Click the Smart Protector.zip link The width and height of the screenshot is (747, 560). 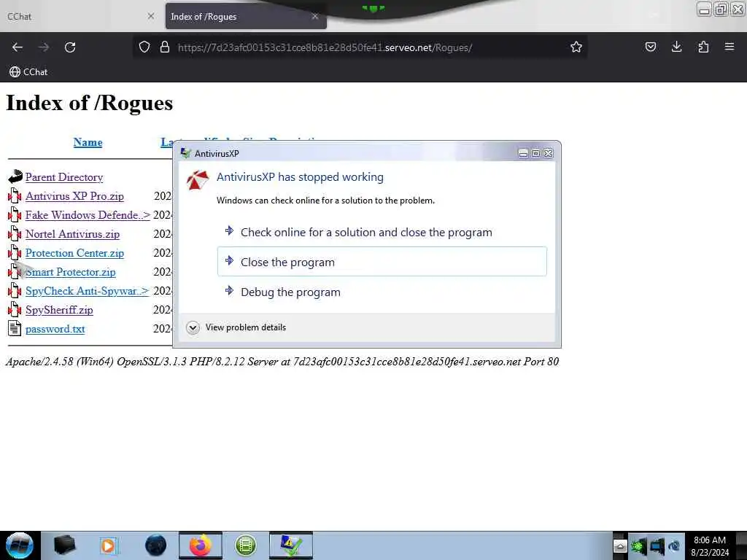[71, 273]
